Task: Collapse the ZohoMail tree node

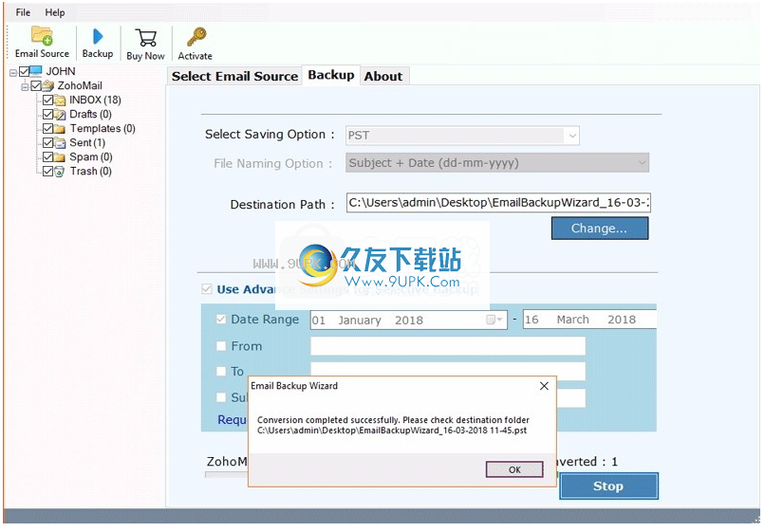Action: click(25, 87)
